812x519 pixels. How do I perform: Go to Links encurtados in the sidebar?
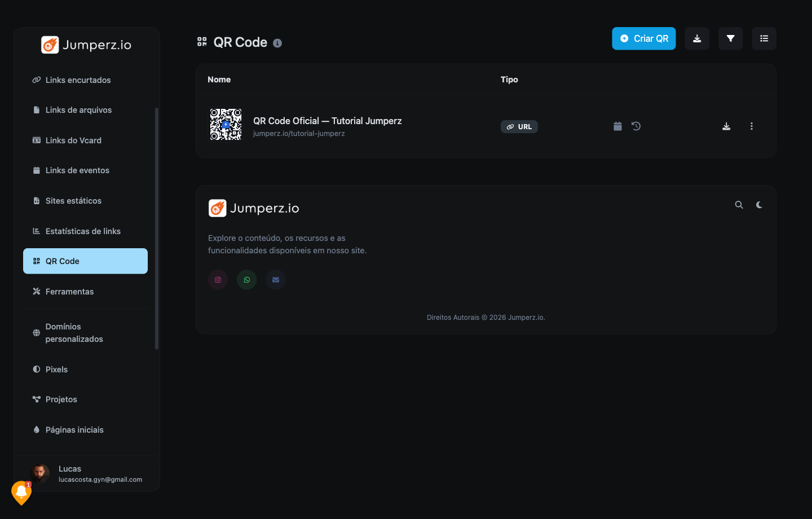pyautogui.click(x=86, y=80)
